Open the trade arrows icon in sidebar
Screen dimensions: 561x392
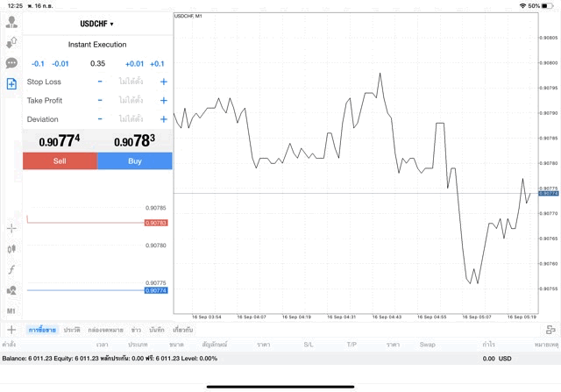(11, 42)
